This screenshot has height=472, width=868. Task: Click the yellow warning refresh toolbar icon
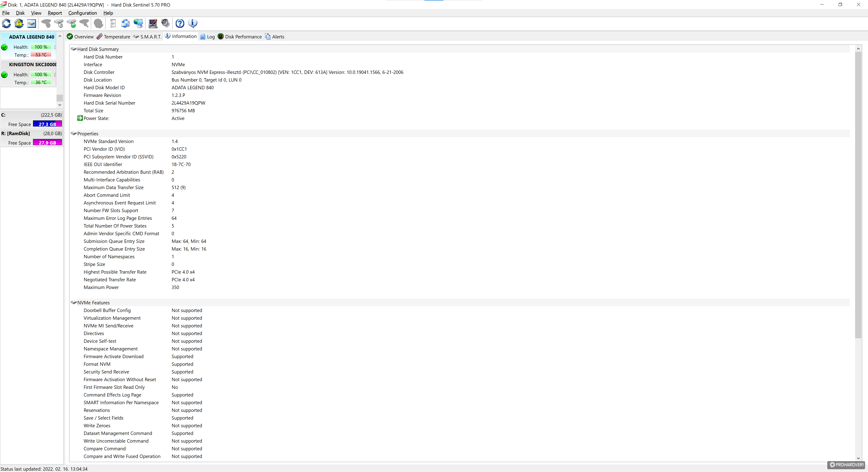click(x=19, y=23)
